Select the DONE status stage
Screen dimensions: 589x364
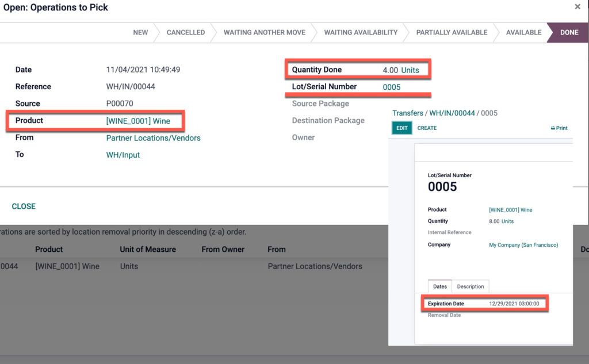(569, 32)
